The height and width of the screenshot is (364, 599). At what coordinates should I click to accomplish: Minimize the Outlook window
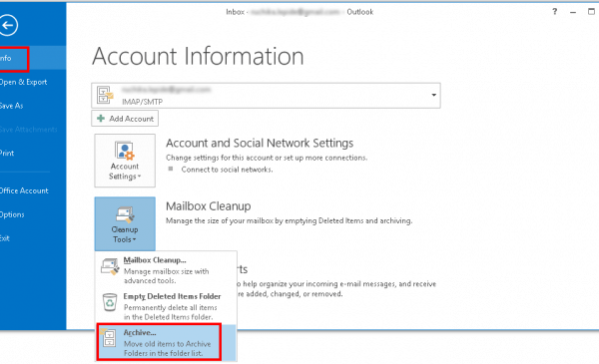click(x=573, y=12)
